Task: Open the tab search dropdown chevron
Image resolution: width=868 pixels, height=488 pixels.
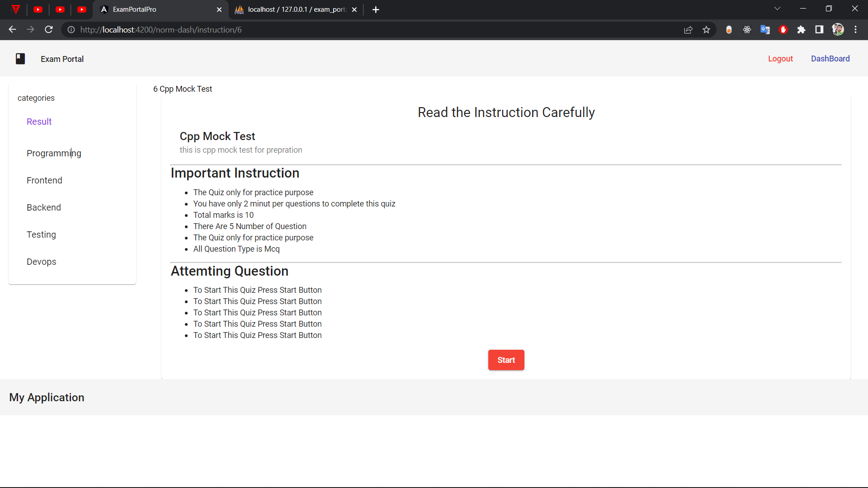Action: pos(777,9)
